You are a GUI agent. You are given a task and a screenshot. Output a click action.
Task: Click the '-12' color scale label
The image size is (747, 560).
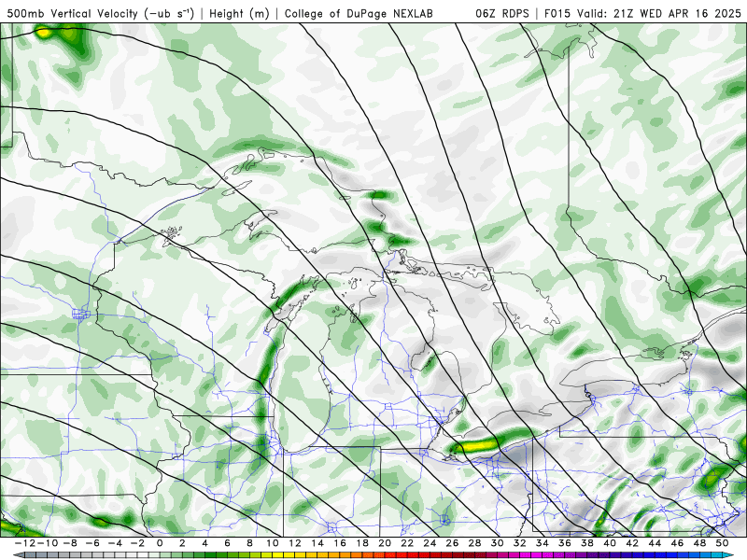coord(24,543)
